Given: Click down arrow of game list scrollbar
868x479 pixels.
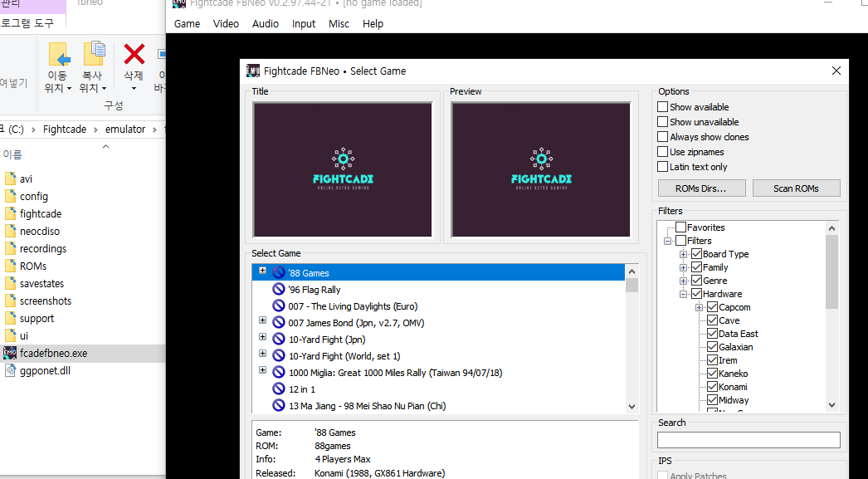Looking at the screenshot, I should click(x=631, y=407).
